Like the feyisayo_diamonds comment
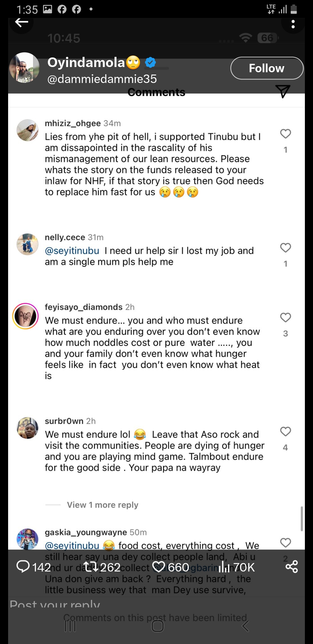Image resolution: width=313 pixels, height=644 pixels. click(285, 317)
